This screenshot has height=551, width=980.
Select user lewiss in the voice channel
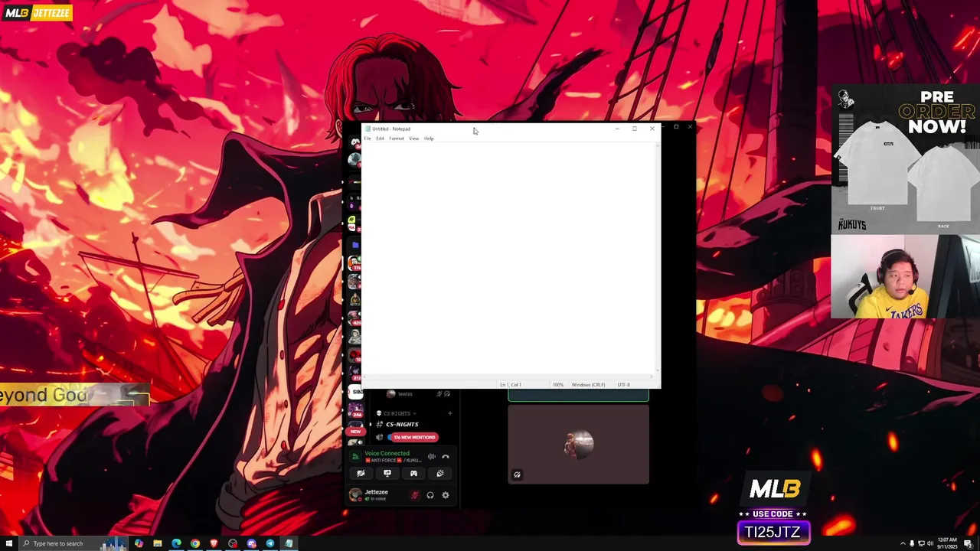404,394
